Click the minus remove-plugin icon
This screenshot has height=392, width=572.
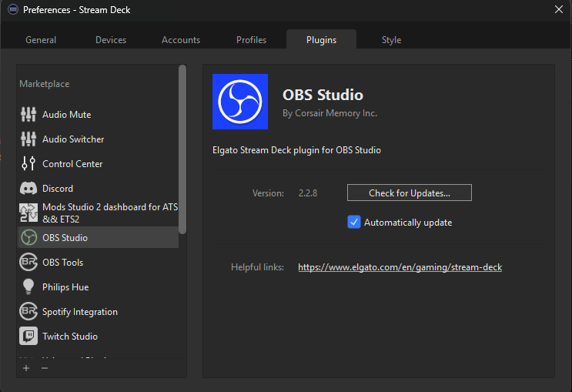[45, 368]
